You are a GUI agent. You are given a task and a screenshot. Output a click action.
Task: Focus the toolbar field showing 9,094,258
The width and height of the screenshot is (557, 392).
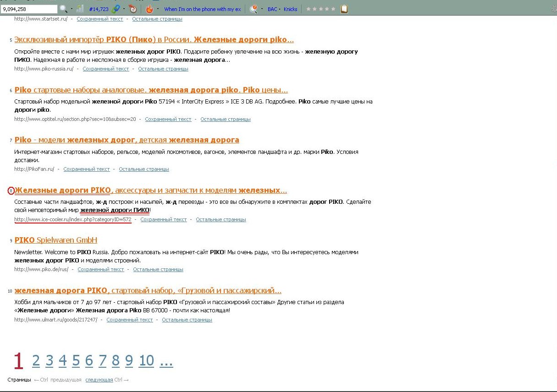pyautogui.click(x=29, y=9)
